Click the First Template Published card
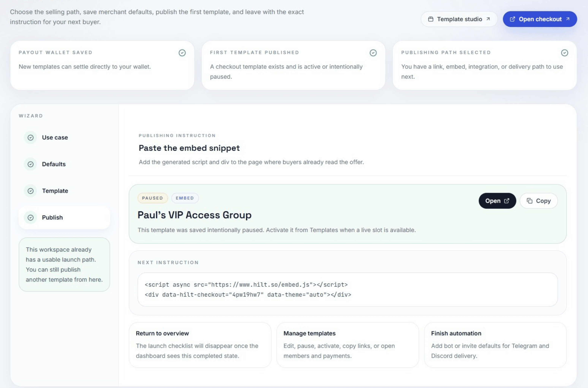Screen dimensions: 588x388 (293, 65)
